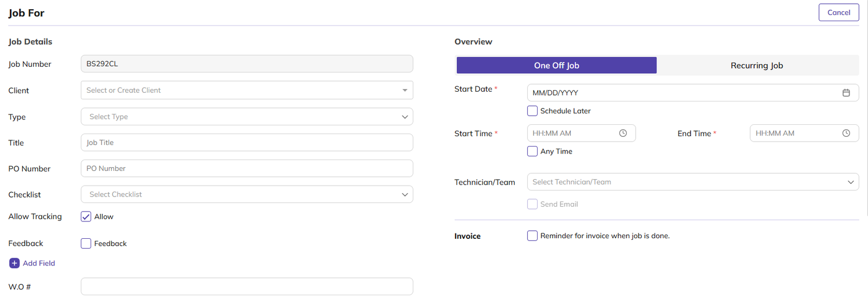Open the Start Date calendar icon

click(846, 93)
